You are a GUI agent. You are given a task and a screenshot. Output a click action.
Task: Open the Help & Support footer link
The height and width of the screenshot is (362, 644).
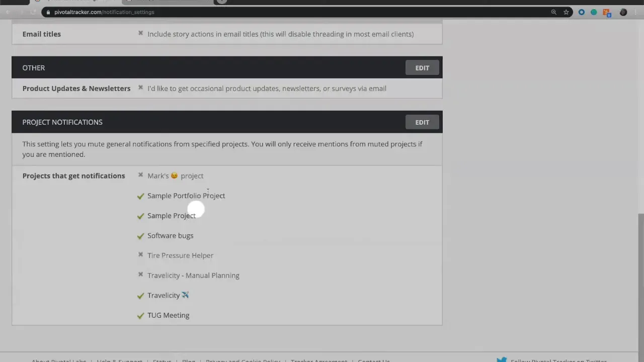coord(119,360)
